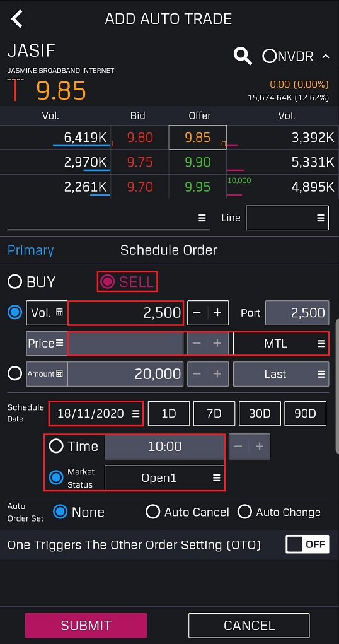Open calculator icon in Vol. field
The width and height of the screenshot is (339, 644).
point(59,313)
